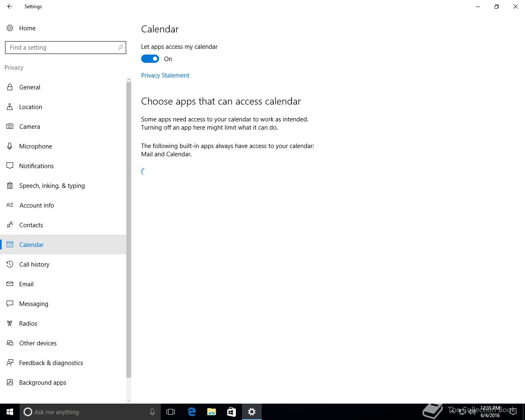
Task: Open Notifications privacy settings
Action: click(x=63, y=166)
